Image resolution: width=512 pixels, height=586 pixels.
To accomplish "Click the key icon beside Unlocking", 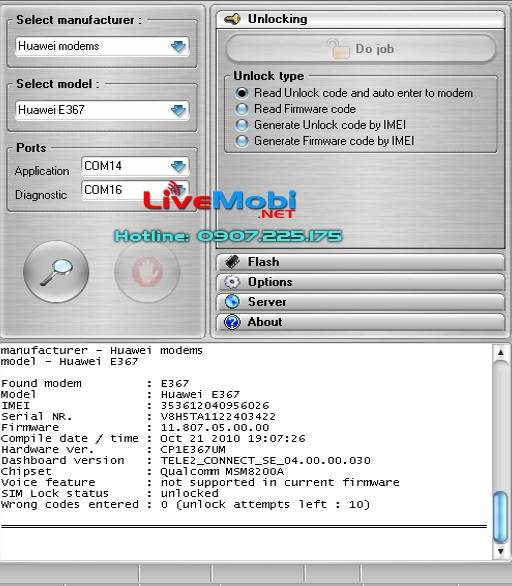I will point(232,19).
